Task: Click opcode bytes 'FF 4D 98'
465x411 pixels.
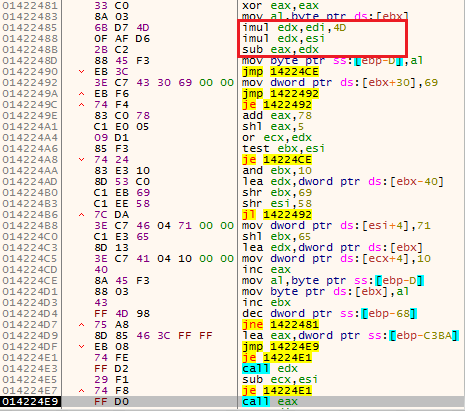Action: 122,314
